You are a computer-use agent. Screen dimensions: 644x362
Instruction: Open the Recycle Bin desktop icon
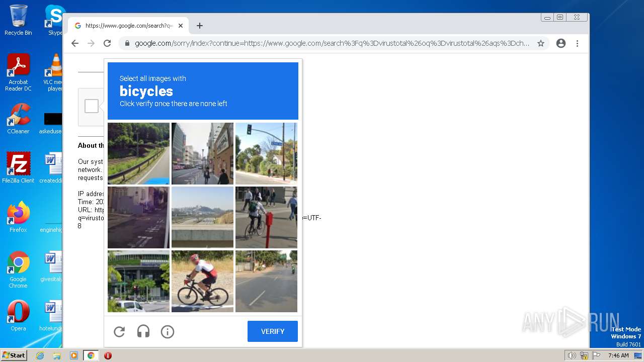pos(18,20)
